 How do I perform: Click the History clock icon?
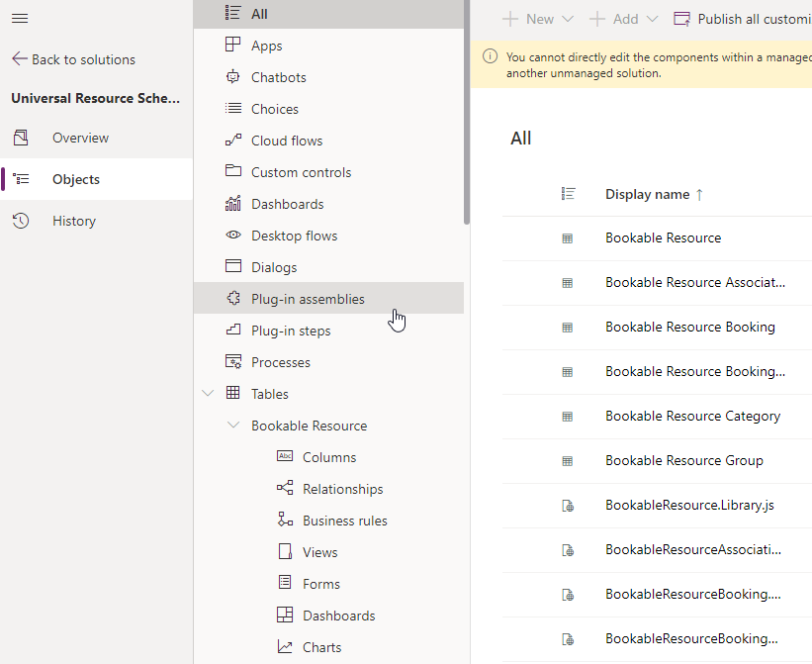coord(21,221)
